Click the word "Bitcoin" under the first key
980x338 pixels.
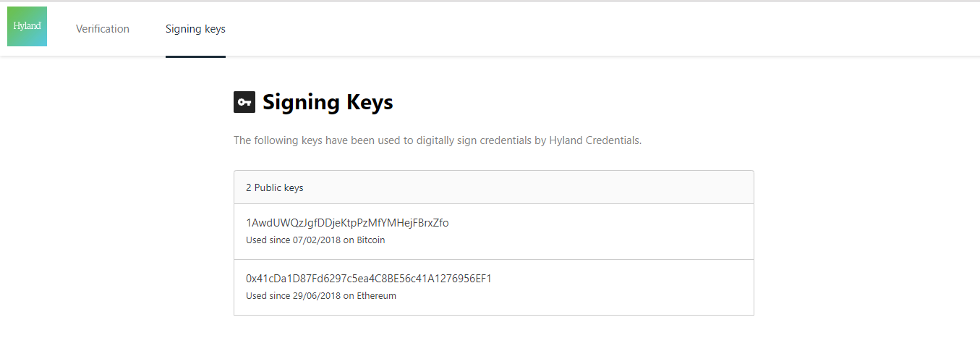371,240
